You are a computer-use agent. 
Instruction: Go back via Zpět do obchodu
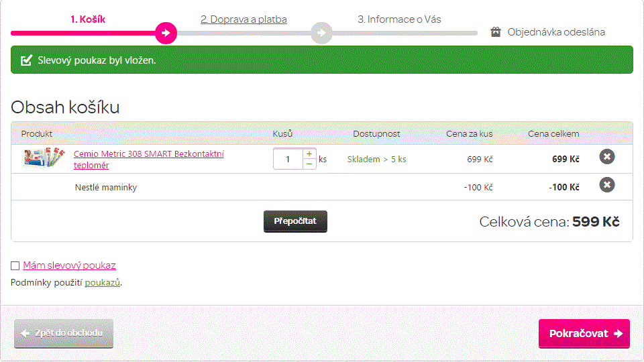coord(64,333)
